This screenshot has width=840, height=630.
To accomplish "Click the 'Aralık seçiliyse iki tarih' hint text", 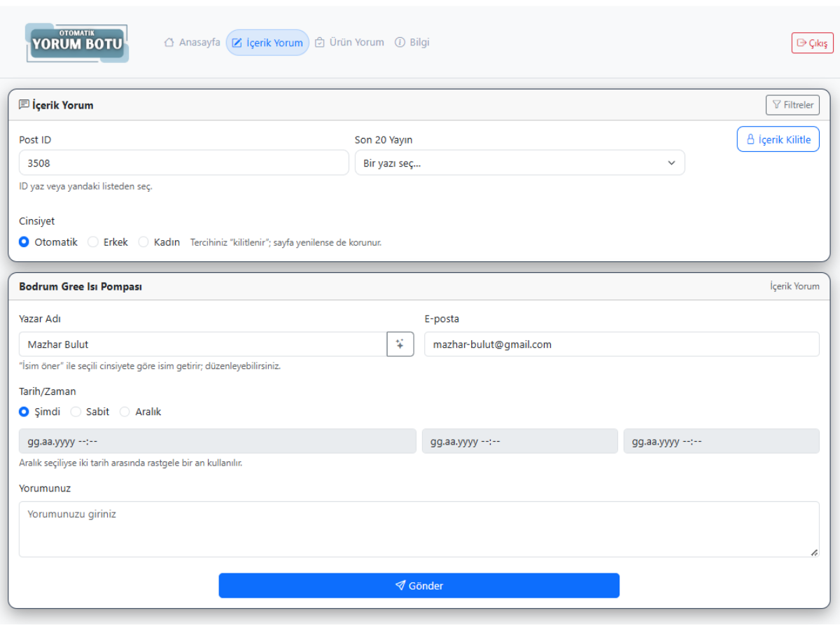I will pos(131,463).
